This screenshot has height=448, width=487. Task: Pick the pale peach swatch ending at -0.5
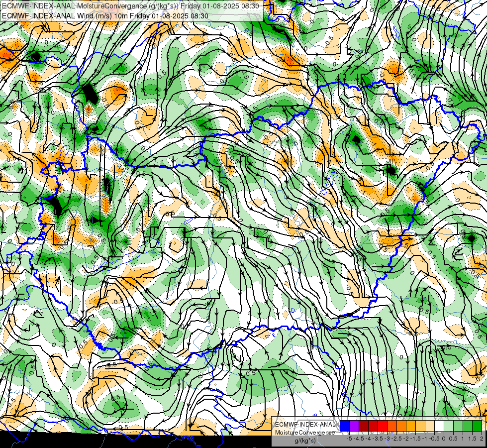(429, 426)
